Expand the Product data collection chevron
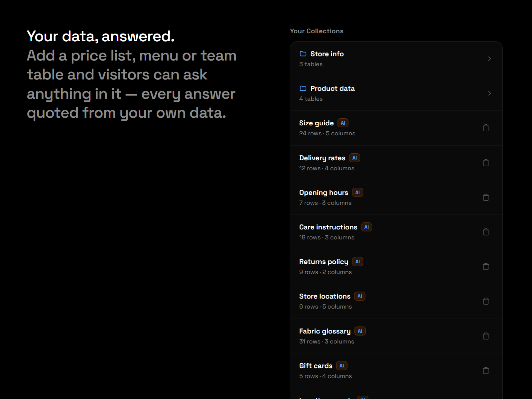The height and width of the screenshot is (399, 532). click(x=489, y=93)
